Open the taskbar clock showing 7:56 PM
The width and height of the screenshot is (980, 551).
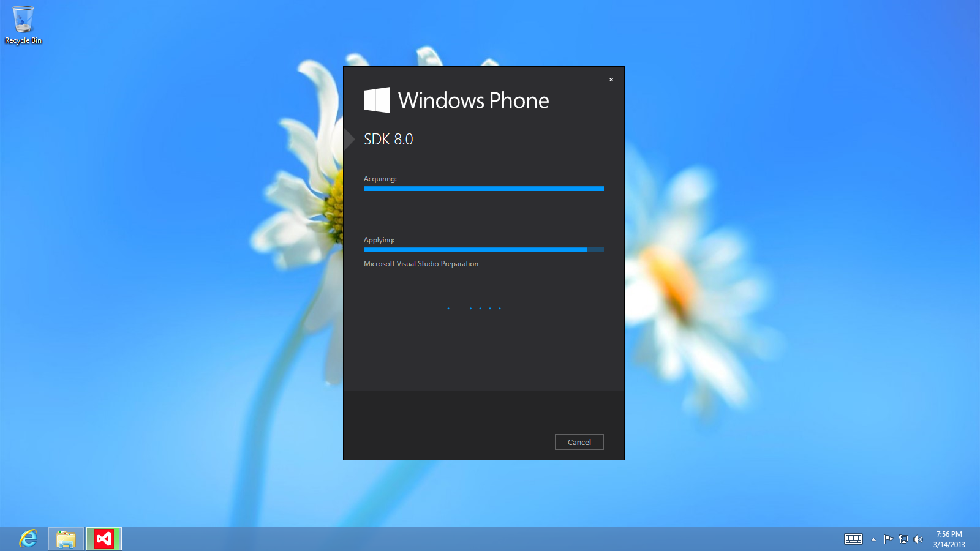tap(949, 539)
